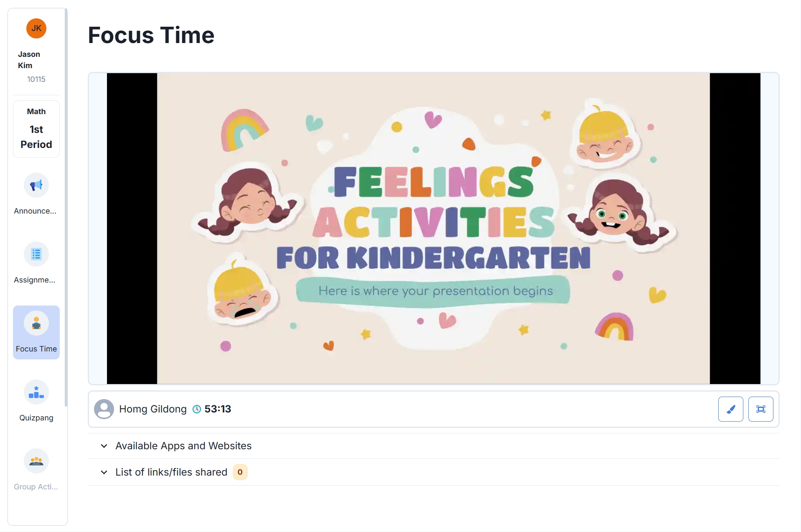Click the Jason Kim name text
801x532 pixels.
click(29, 60)
